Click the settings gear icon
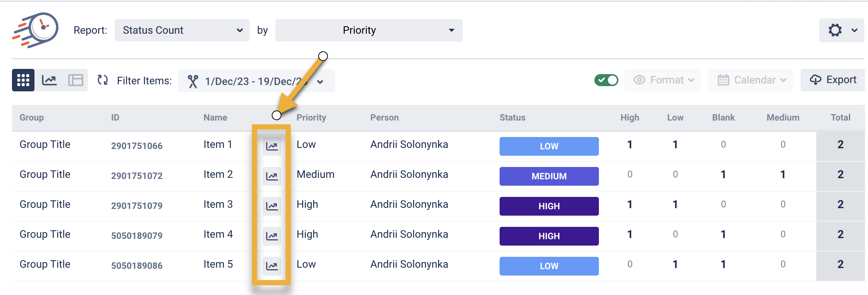Screen dimensions: 868x295 tap(835, 30)
